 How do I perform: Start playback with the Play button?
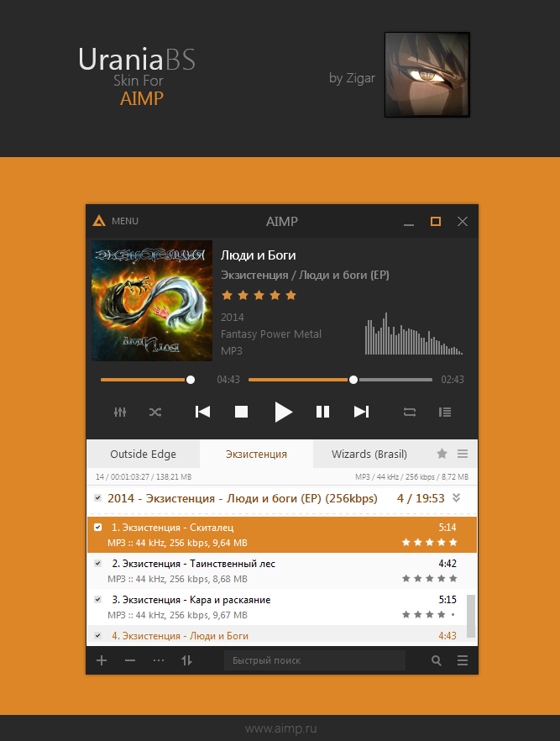point(283,412)
